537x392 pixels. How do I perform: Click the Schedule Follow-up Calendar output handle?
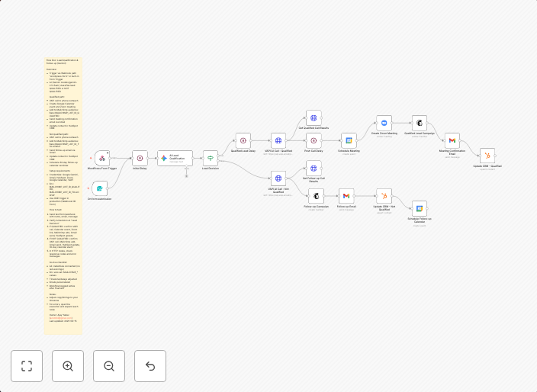427,208
